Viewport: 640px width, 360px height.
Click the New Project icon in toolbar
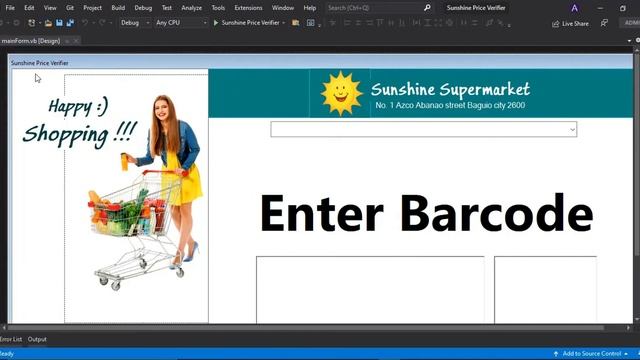click(31, 23)
